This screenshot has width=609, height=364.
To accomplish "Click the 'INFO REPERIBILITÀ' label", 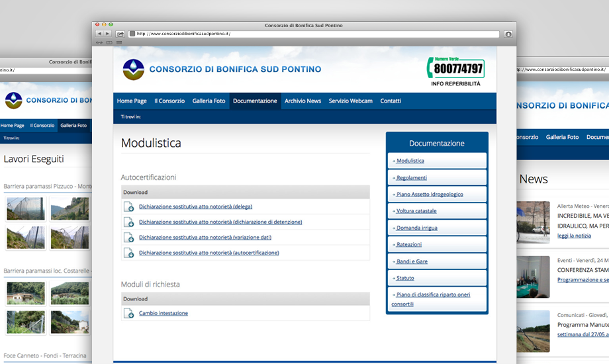I will [x=455, y=84].
